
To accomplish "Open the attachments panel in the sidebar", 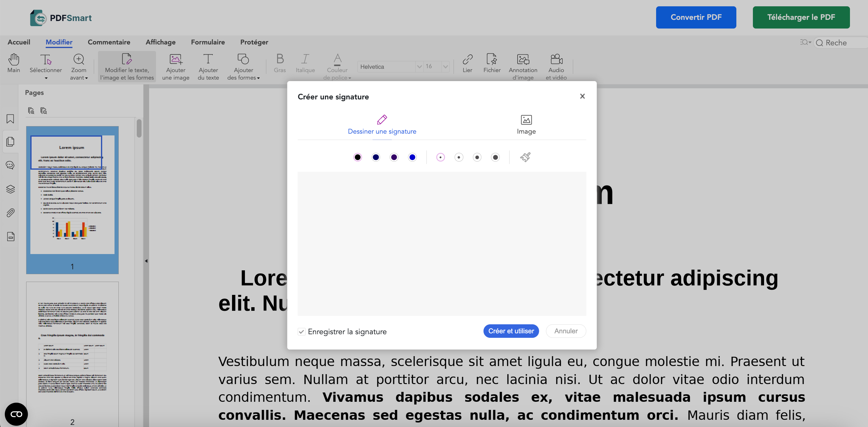I will click(10, 213).
